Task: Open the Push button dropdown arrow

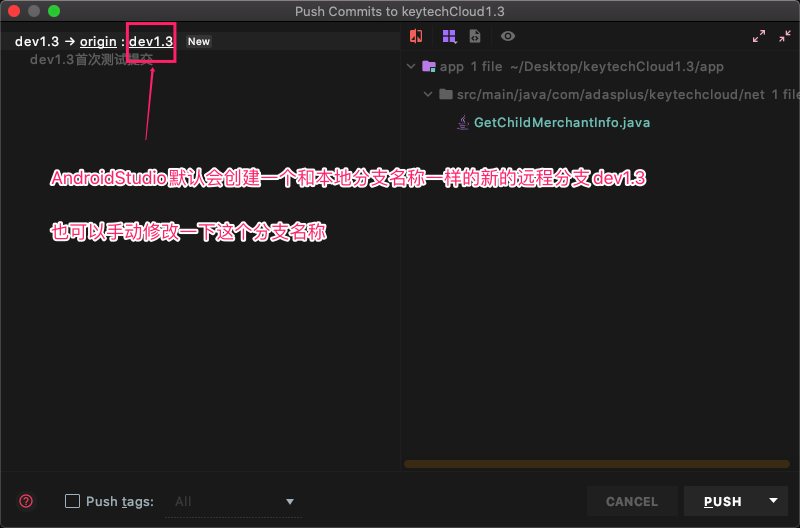Action: click(773, 501)
